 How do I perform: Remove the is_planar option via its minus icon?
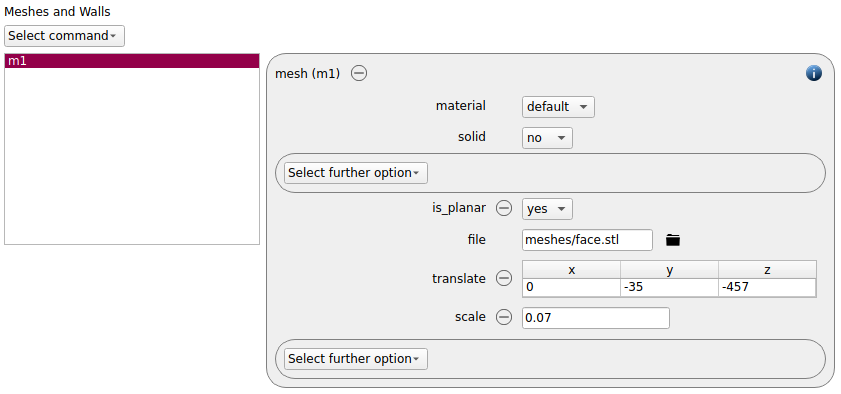(504, 208)
